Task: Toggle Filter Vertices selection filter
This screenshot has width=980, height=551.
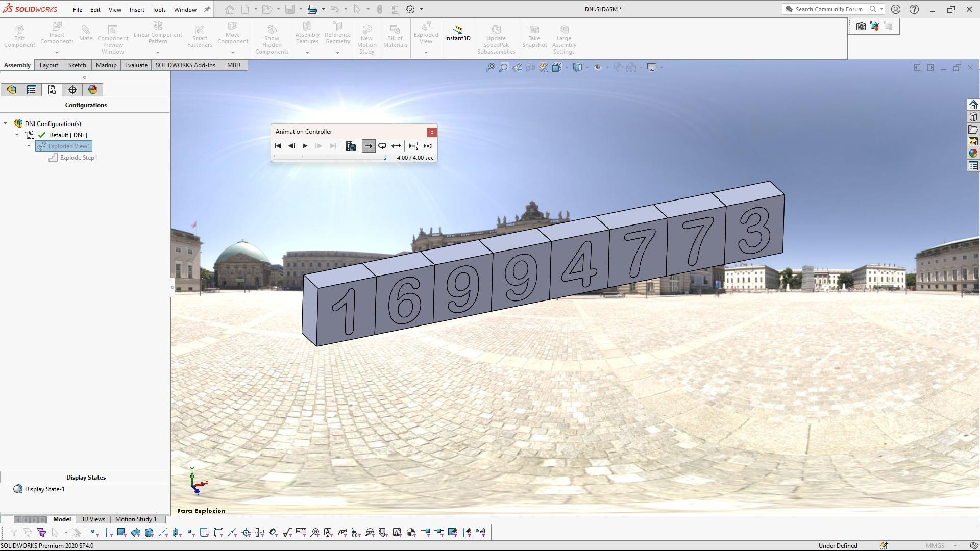Action: tap(94, 533)
